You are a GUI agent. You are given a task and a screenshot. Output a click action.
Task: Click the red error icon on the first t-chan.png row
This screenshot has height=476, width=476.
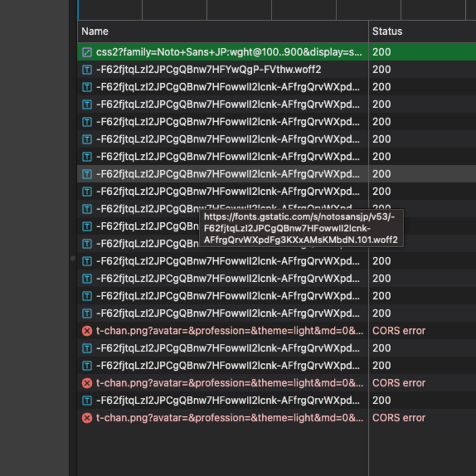coord(87,331)
